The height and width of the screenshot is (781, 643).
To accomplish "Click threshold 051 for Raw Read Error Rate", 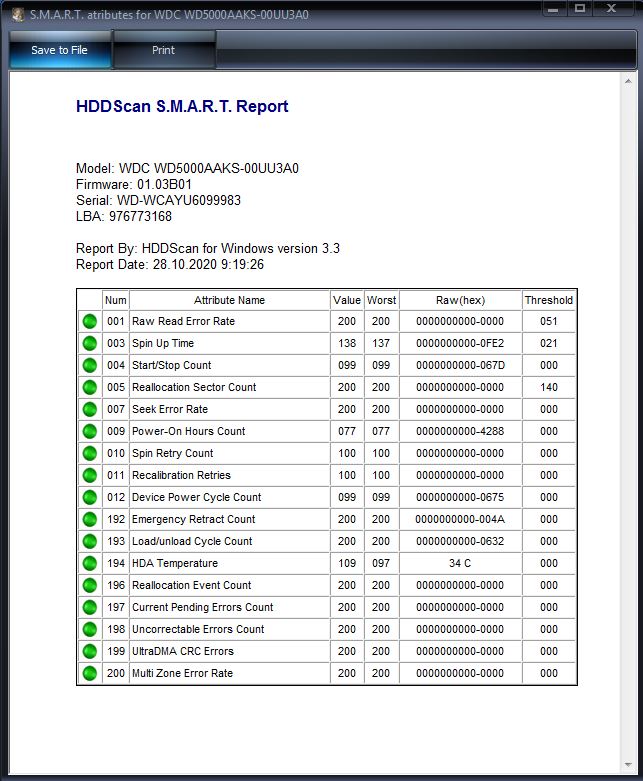I will coord(549,321).
